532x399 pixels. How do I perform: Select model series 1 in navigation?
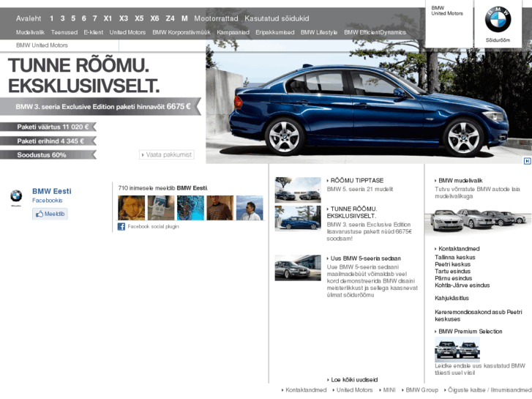tap(51, 18)
